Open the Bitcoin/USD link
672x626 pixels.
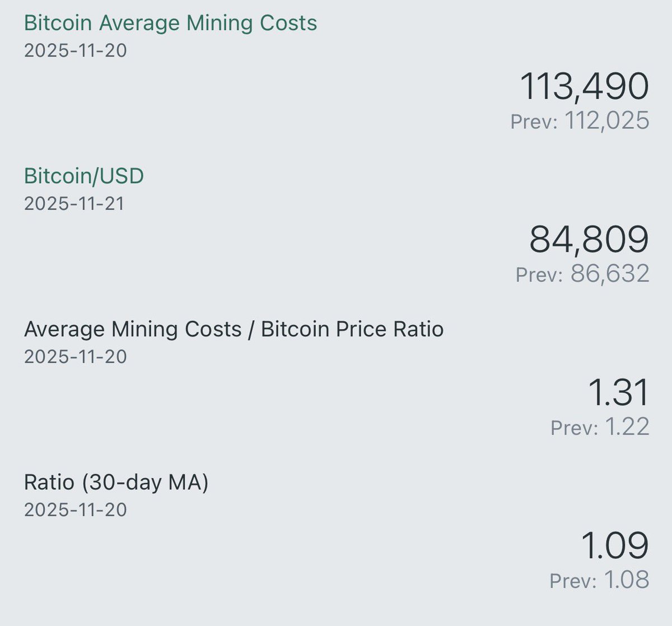point(84,176)
